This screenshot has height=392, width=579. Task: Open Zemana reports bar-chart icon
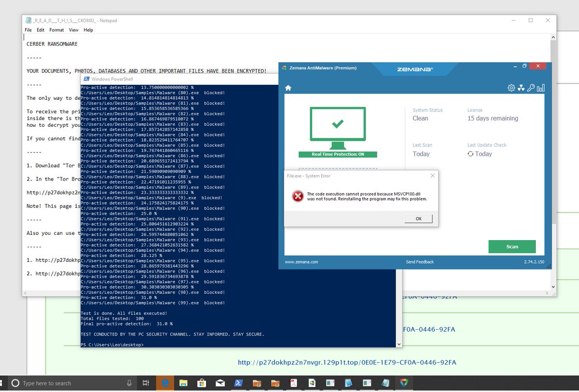(541, 88)
